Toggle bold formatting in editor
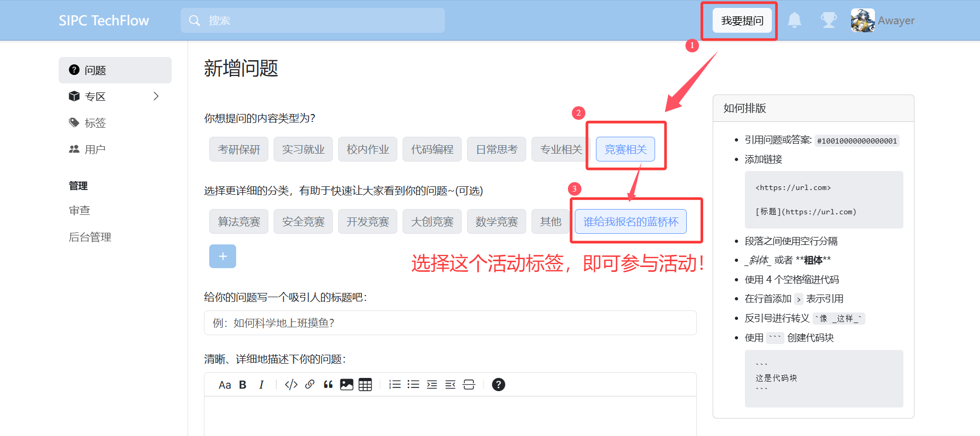The width and height of the screenshot is (980, 436). pos(242,385)
